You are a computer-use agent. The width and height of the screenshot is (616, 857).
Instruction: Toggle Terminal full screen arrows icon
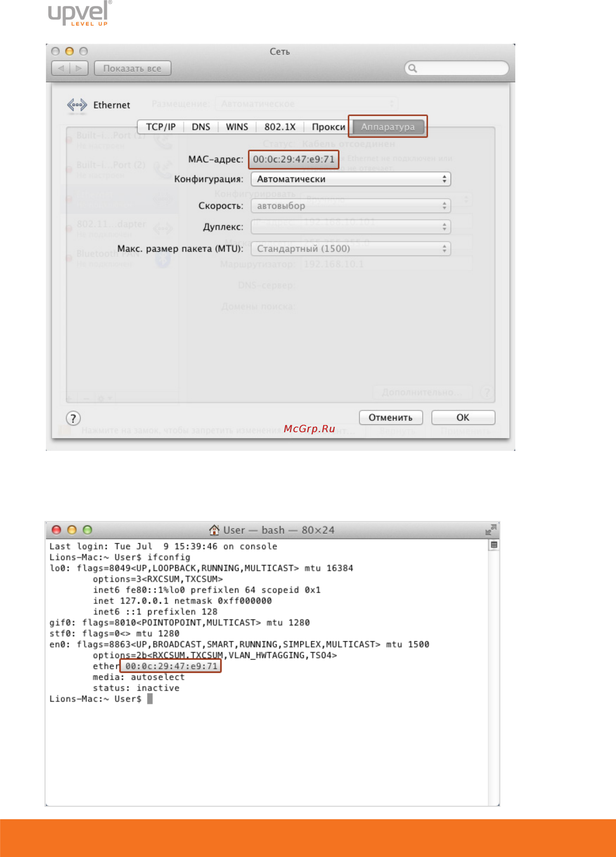coord(491,530)
